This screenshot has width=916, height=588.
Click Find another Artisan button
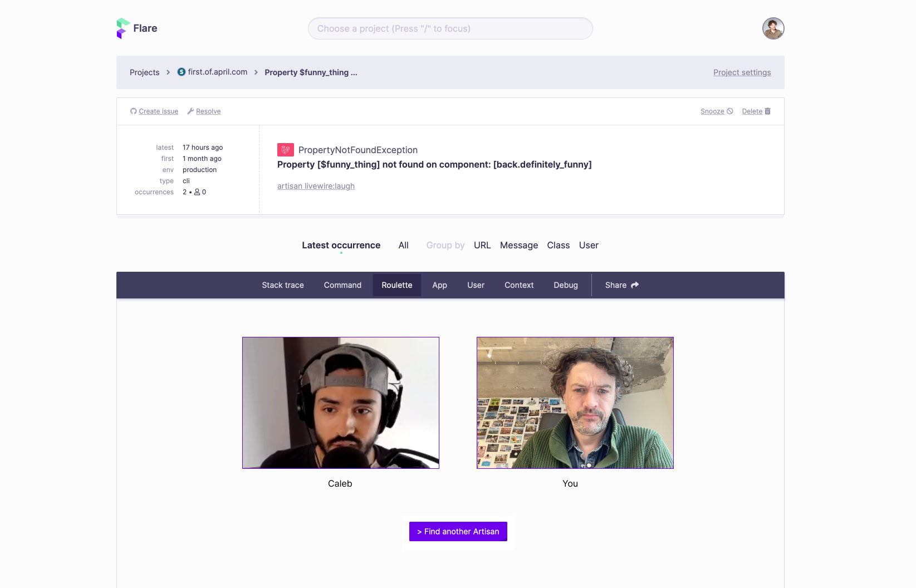click(458, 531)
